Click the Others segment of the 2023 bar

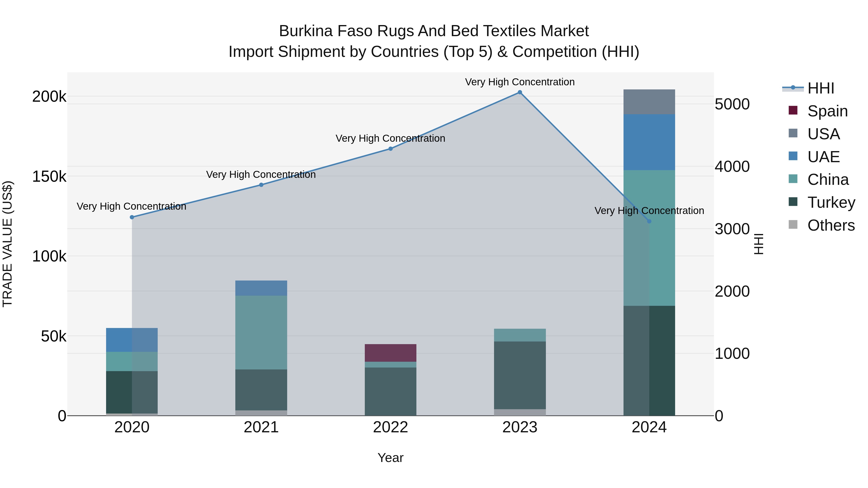[x=520, y=412]
